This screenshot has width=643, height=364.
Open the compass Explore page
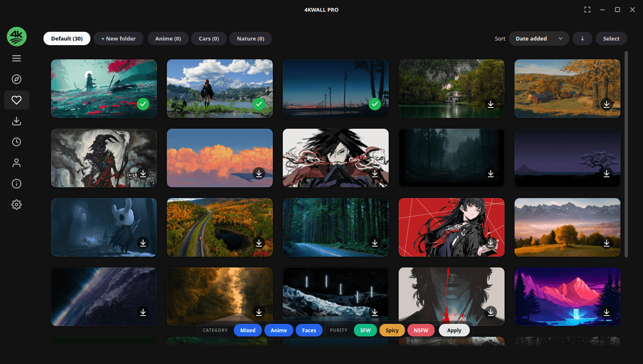(16, 79)
